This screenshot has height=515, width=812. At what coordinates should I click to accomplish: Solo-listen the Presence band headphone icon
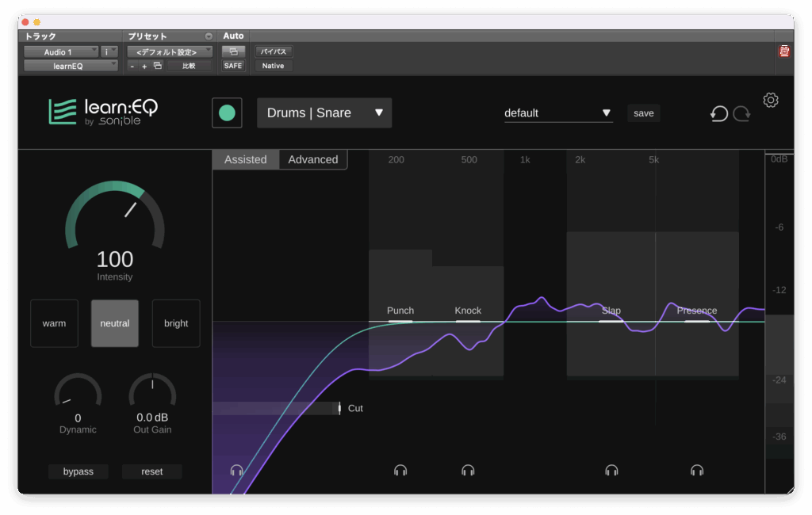[x=696, y=470]
